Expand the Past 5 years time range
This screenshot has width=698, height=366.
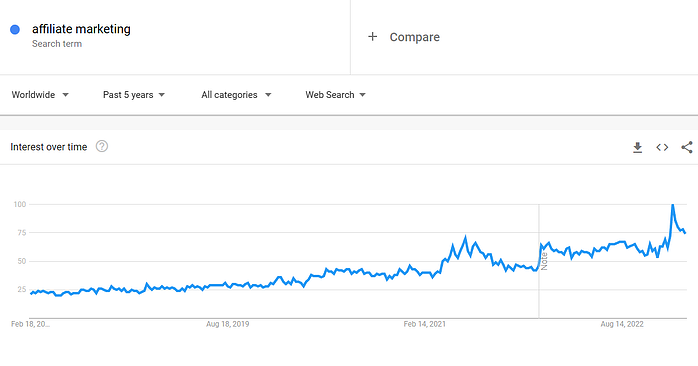(134, 95)
